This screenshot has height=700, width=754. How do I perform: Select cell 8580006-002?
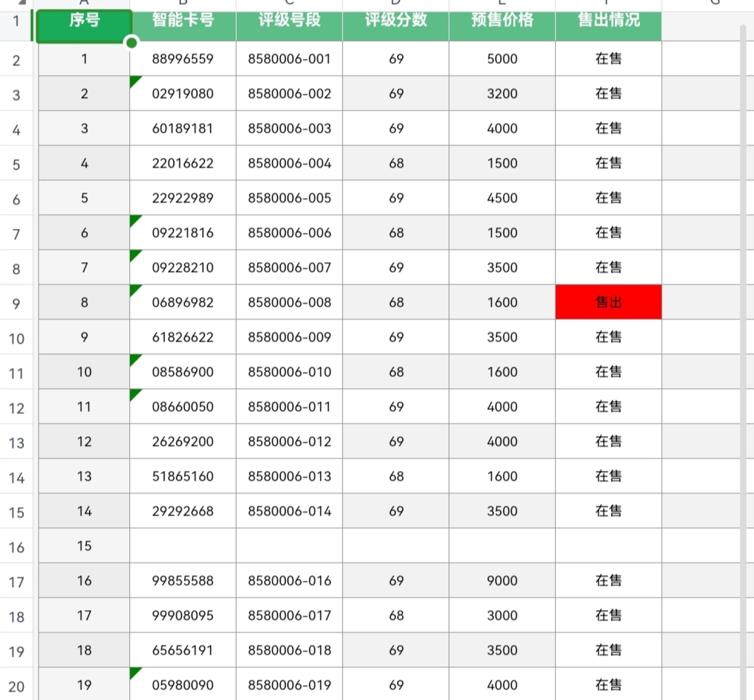point(289,93)
